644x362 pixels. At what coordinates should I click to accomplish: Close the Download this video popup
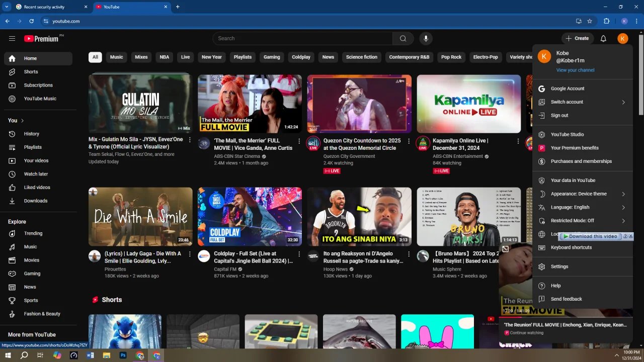(x=630, y=236)
